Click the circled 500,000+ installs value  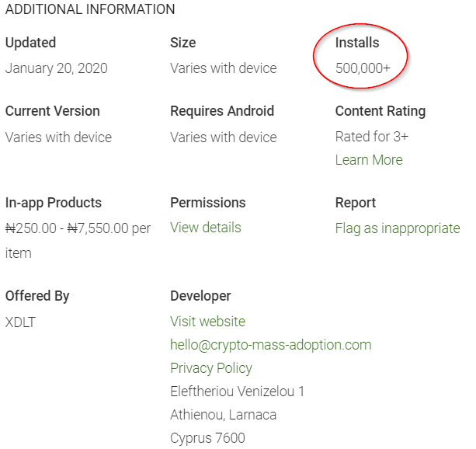(363, 68)
